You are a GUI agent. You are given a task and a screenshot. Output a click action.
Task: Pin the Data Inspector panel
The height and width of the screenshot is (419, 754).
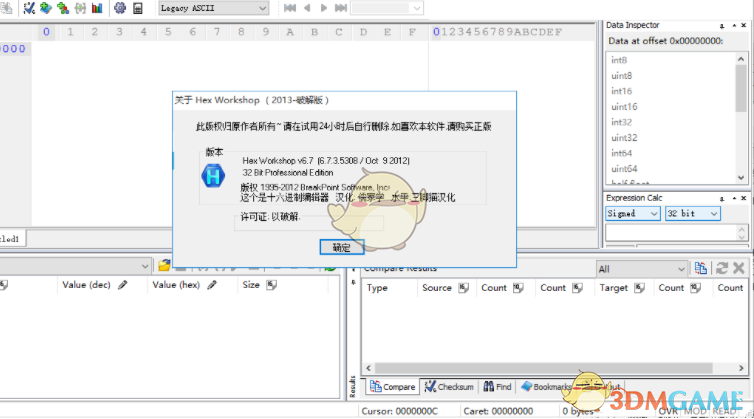(x=722, y=25)
